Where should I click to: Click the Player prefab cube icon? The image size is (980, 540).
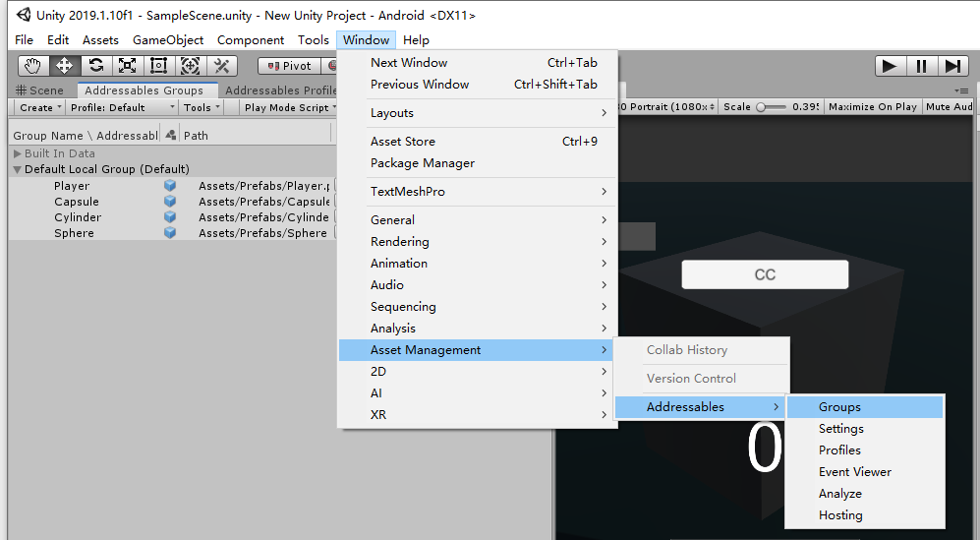(x=170, y=186)
